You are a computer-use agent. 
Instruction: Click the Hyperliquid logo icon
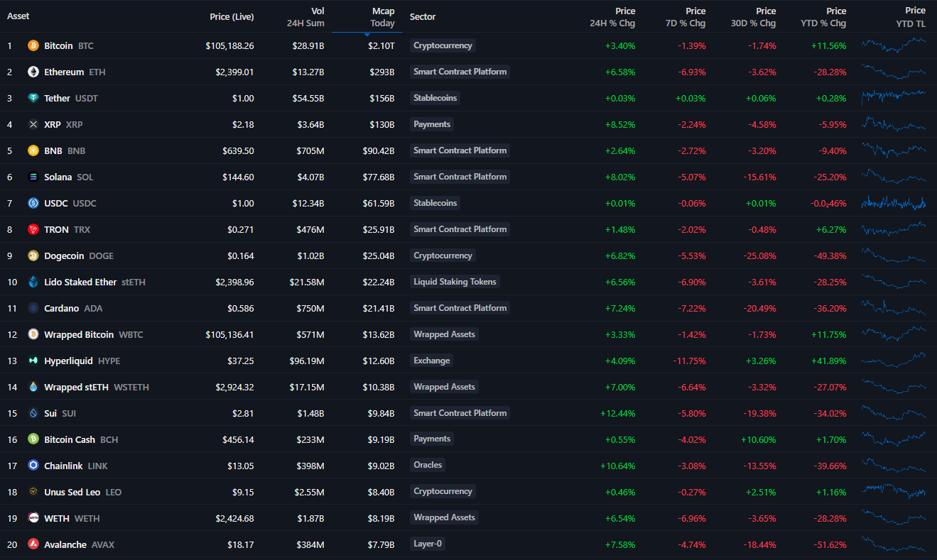33,361
